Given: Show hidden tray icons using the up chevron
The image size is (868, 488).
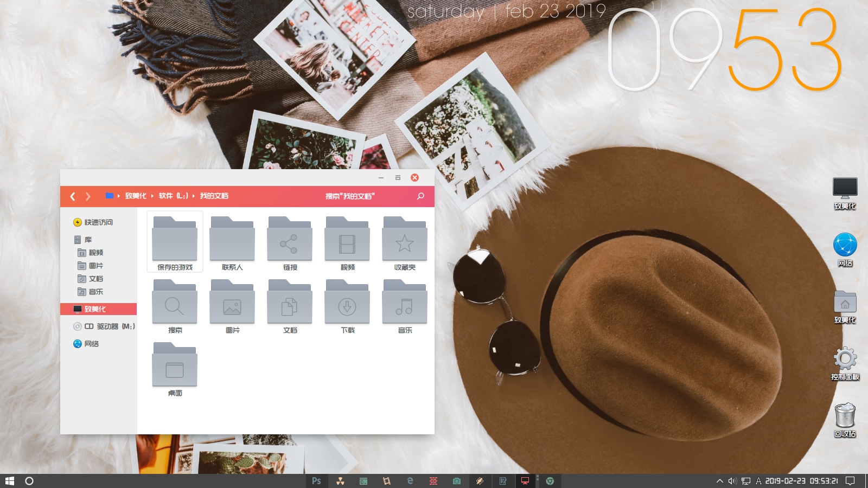Looking at the screenshot, I should [x=719, y=481].
